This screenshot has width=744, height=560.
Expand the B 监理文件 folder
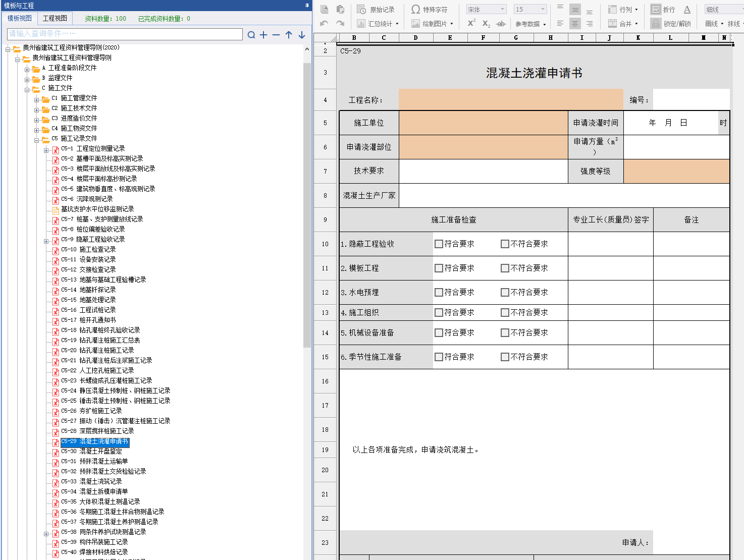[27, 79]
